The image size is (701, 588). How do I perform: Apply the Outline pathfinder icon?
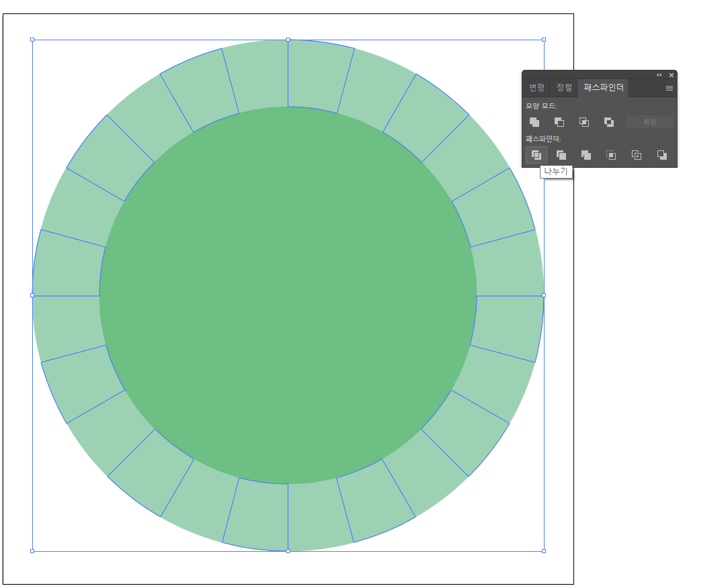pos(636,155)
